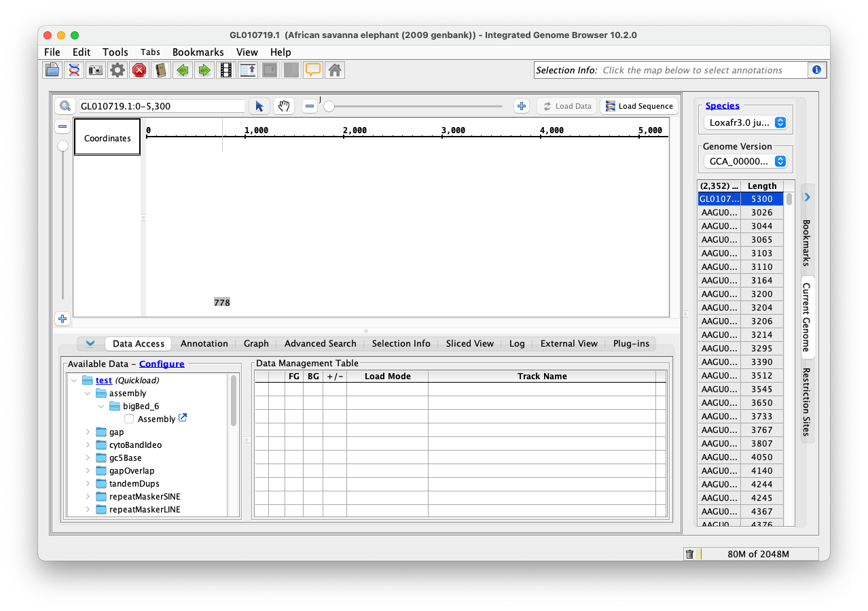
Task: Open the Bookmarks menu
Action: [x=198, y=52]
